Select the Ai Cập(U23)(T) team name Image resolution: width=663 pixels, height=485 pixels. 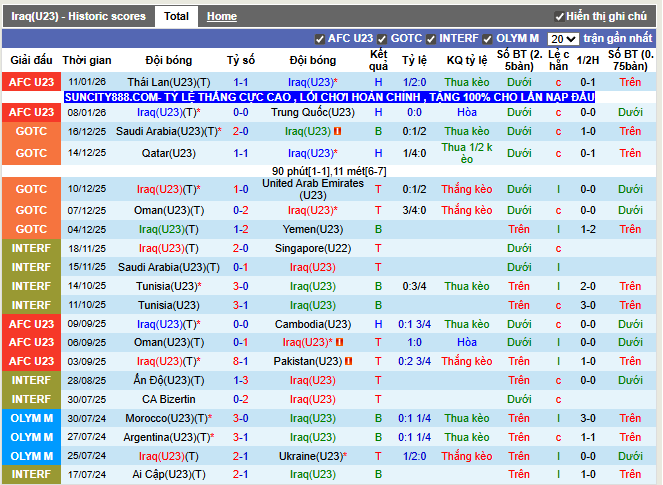pyautogui.click(x=169, y=474)
